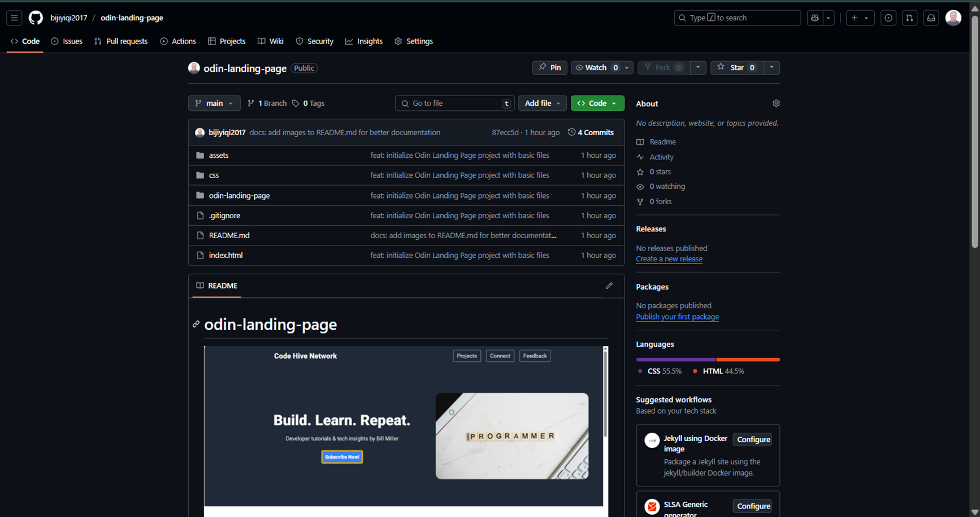Viewport: 980px width, 517px height.
Task: View 0 forks in About sidebar
Action: point(654,201)
